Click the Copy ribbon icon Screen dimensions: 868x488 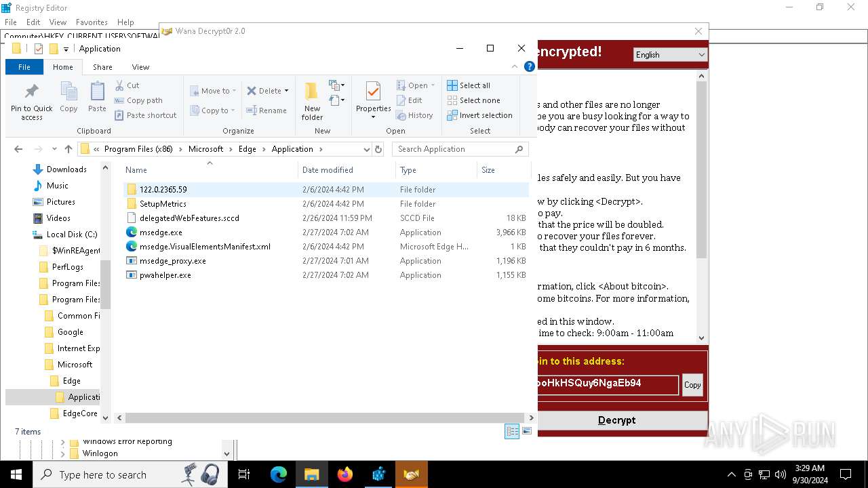[68, 91]
